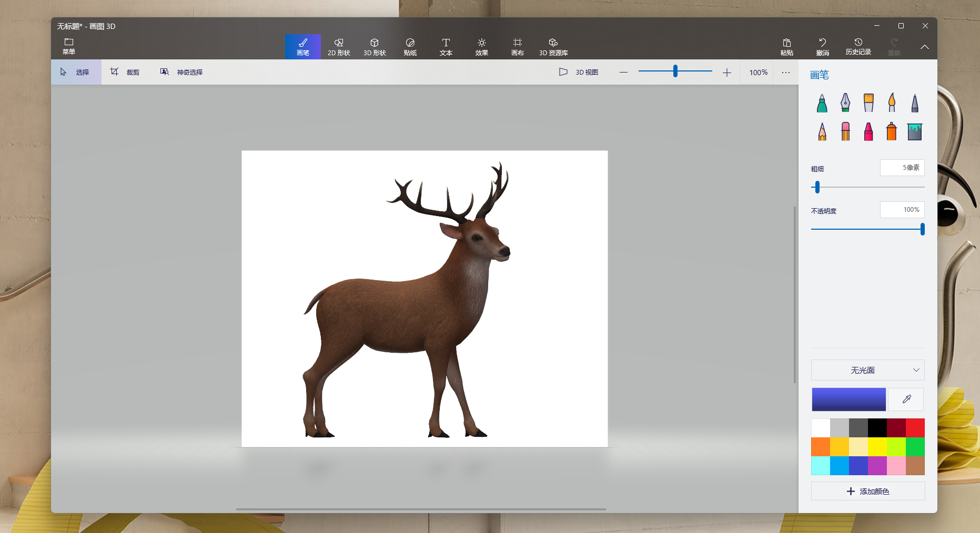Activate the 选择 select tool

tap(76, 72)
